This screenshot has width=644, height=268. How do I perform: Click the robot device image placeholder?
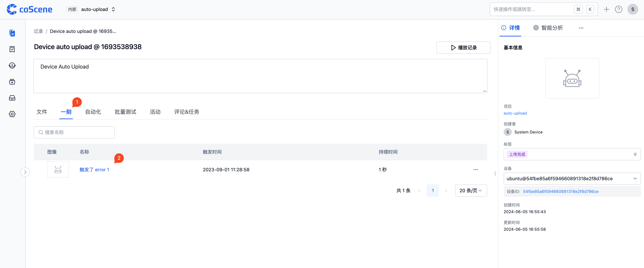(572, 78)
